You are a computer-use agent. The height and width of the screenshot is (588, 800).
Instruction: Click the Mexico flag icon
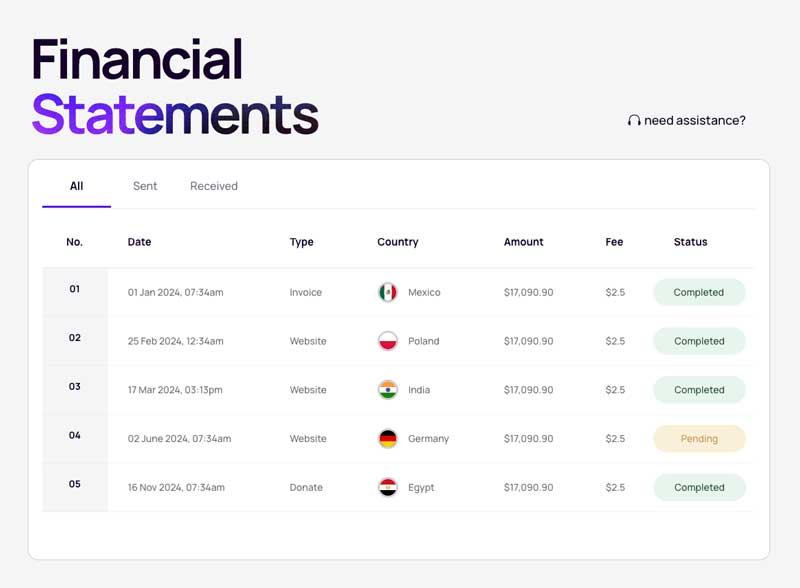click(x=388, y=292)
